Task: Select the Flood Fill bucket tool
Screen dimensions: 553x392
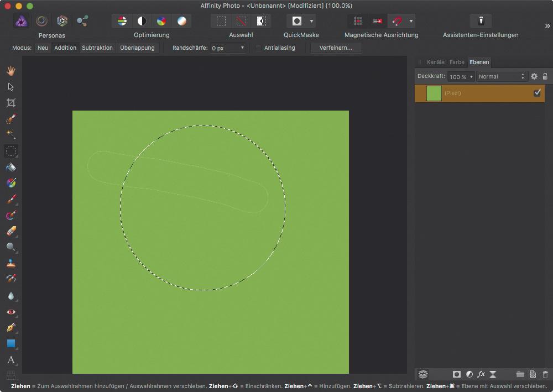Action: click(11, 167)
